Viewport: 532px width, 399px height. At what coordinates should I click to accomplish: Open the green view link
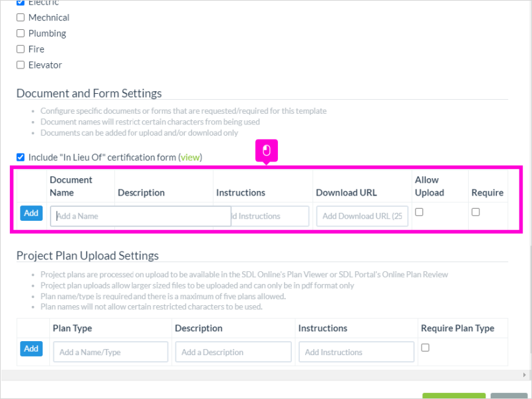pos(190,158)
